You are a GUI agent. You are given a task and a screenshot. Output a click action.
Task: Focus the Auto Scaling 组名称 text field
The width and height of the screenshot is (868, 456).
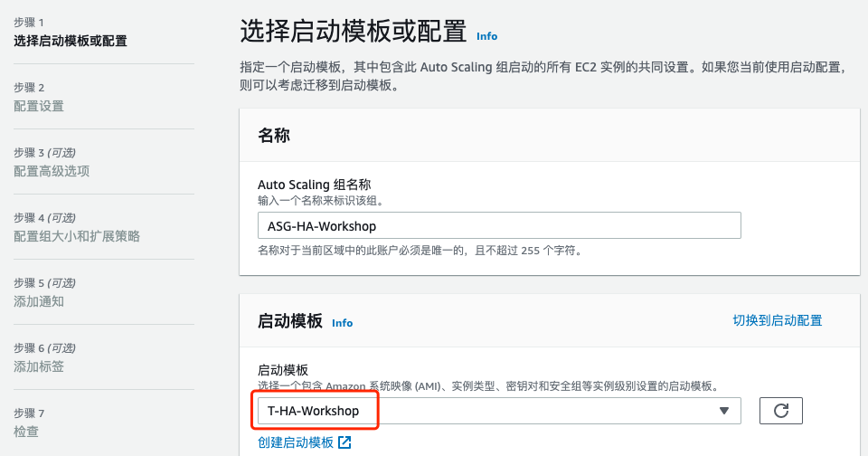(x=498, y=225)
